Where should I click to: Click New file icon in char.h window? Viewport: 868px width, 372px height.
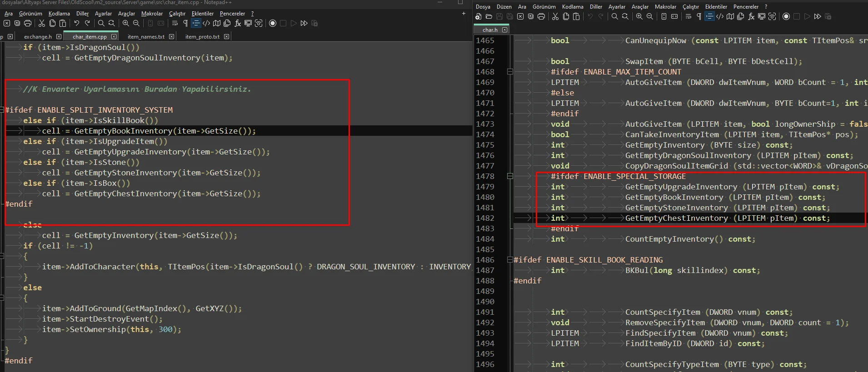point(478,17)
